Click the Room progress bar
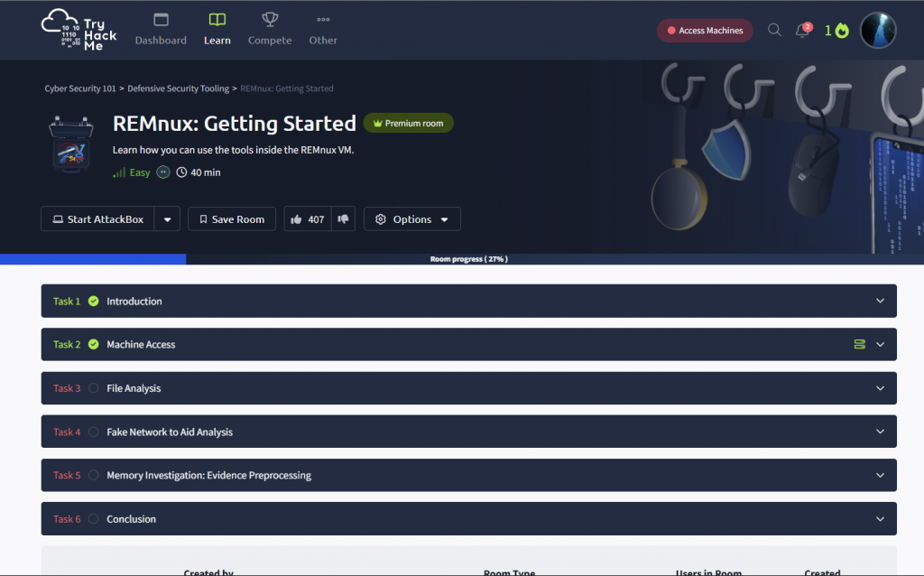 coord(462,259)
